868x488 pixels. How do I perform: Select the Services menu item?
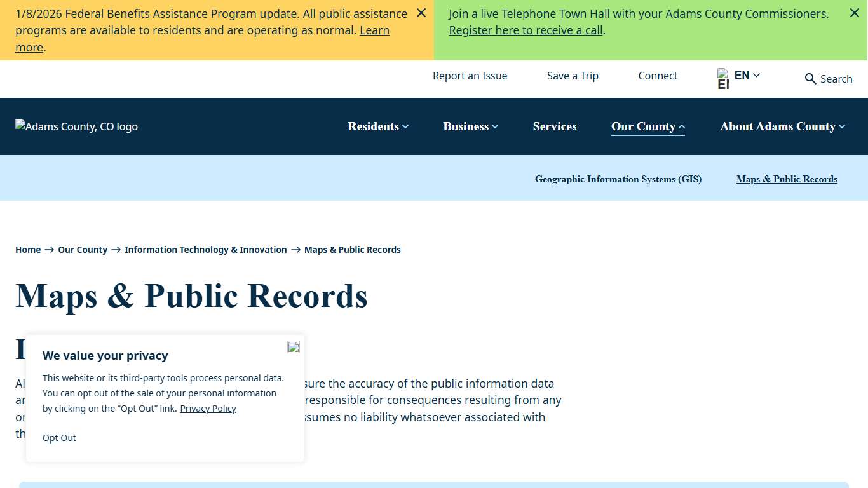tap(555, 126)
